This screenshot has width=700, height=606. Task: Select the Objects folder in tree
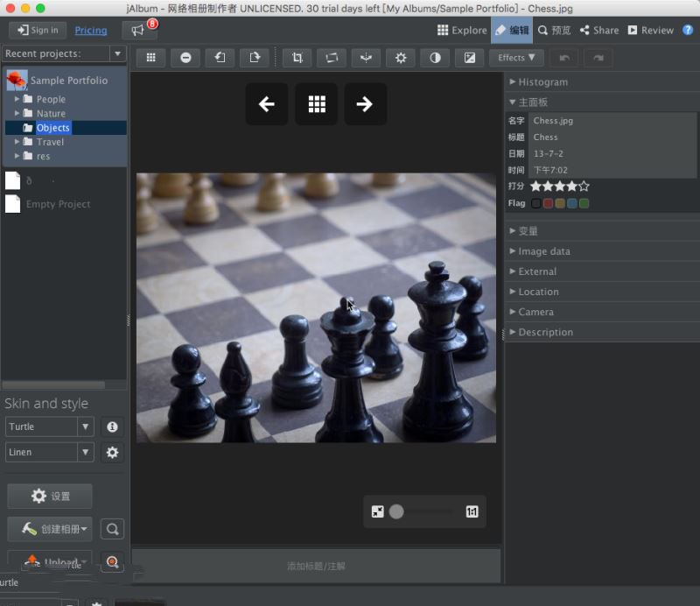(53, 128)
